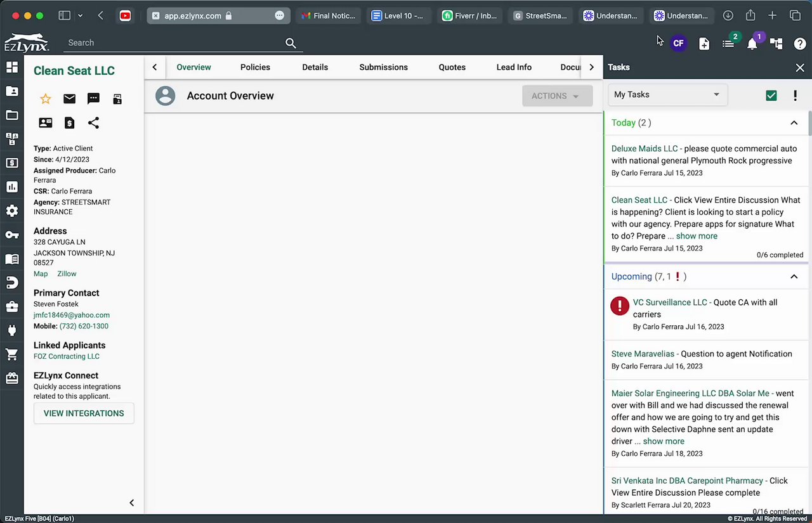Switch to the Fiverr / Inbox browser tab
Screen dimensions: 812x523
(469, 16)
